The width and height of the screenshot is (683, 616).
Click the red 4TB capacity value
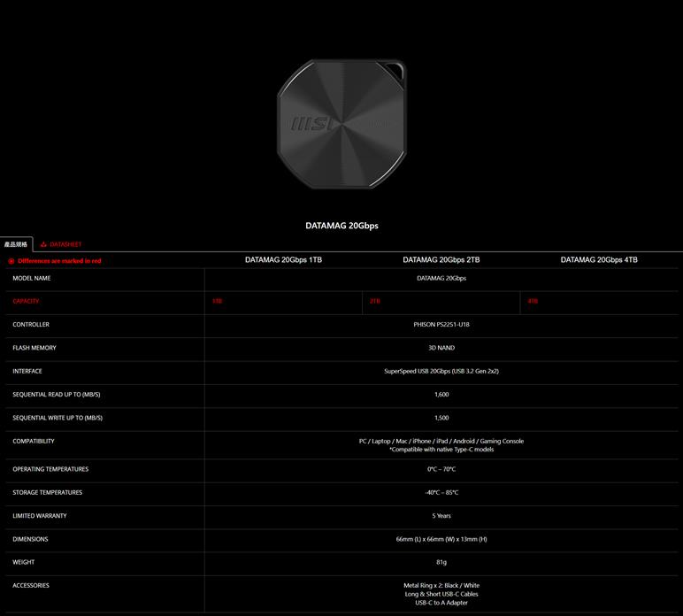(x=533, y=301)
